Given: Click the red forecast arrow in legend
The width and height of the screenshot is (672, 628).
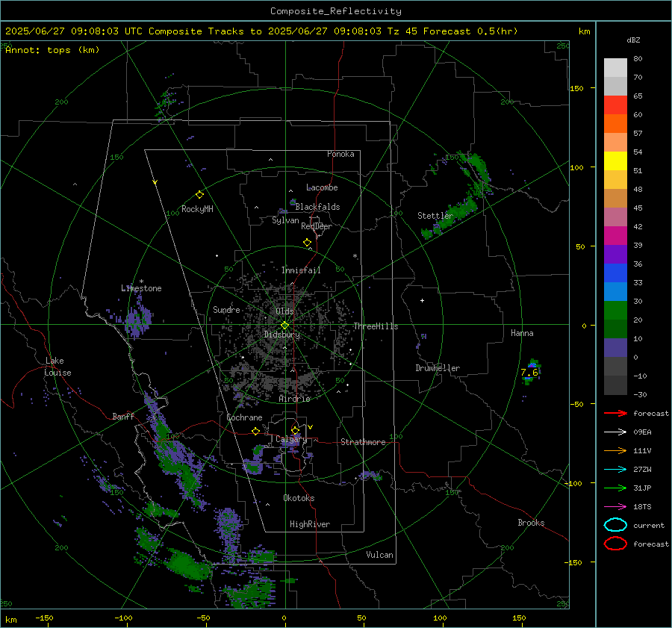Looking at the screenshot, I should 615,413.
